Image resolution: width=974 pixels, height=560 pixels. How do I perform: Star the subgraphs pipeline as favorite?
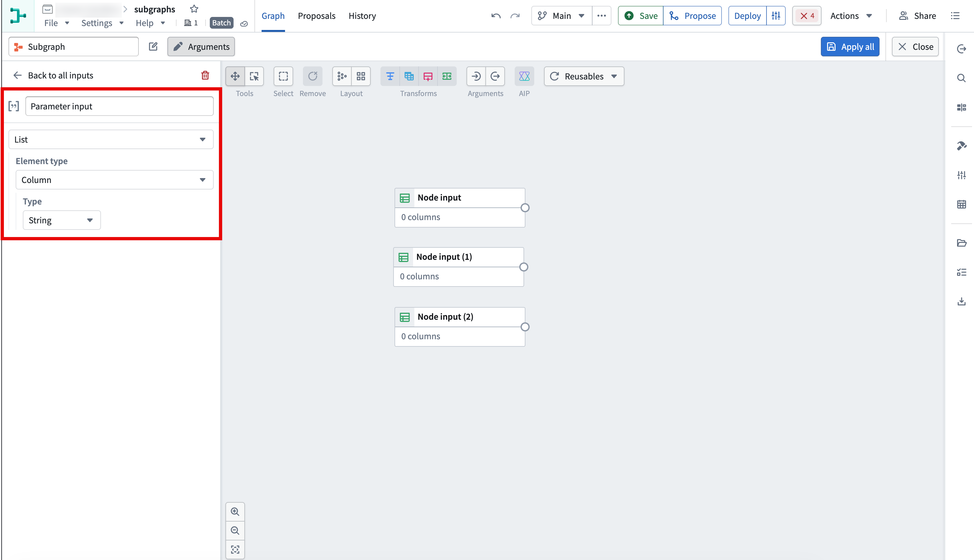(x=194, y=8)
